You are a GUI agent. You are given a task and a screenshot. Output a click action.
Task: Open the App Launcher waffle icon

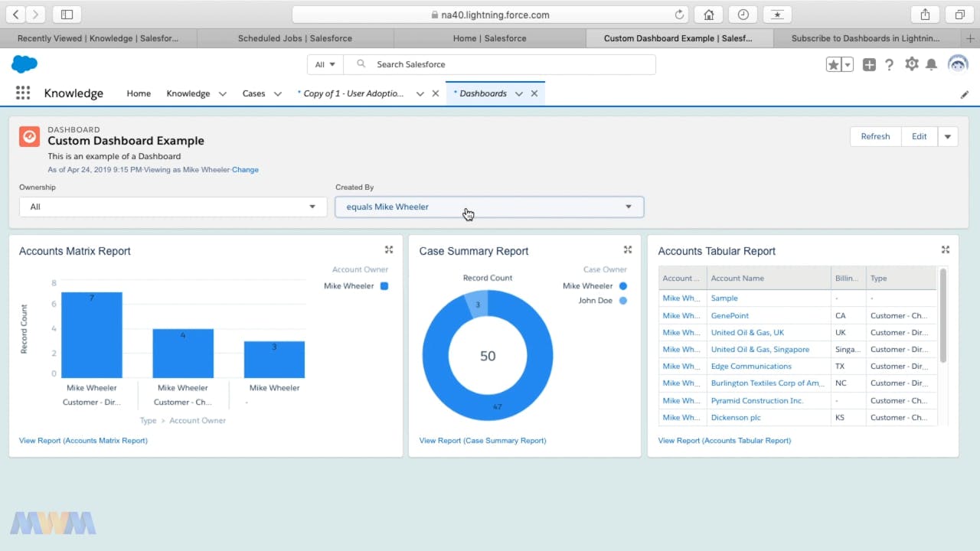click(x=22, y=93)
